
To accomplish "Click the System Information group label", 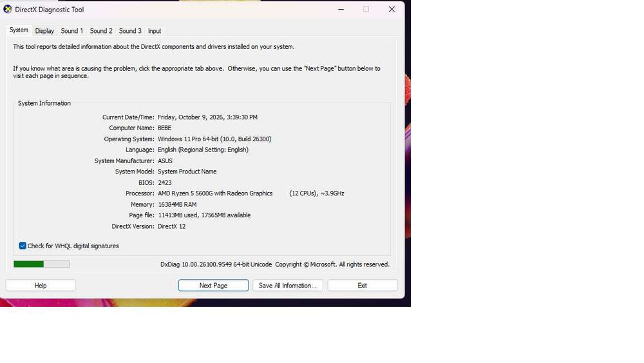I will (x=44, y=103).
